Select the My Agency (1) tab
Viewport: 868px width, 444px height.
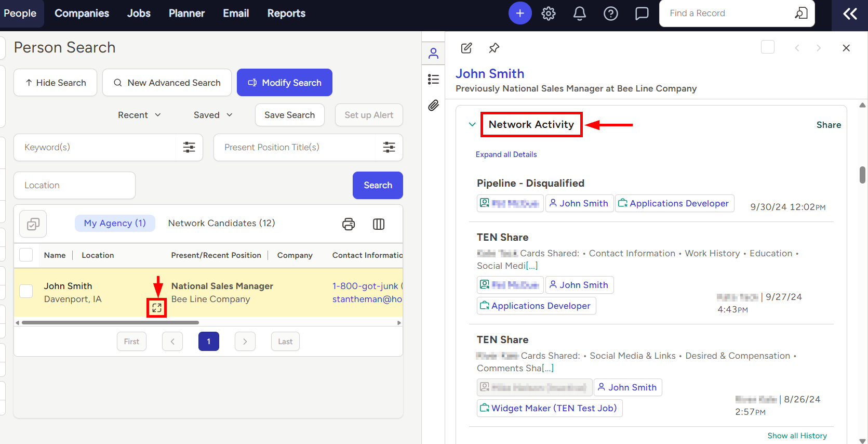coord(115,223)
